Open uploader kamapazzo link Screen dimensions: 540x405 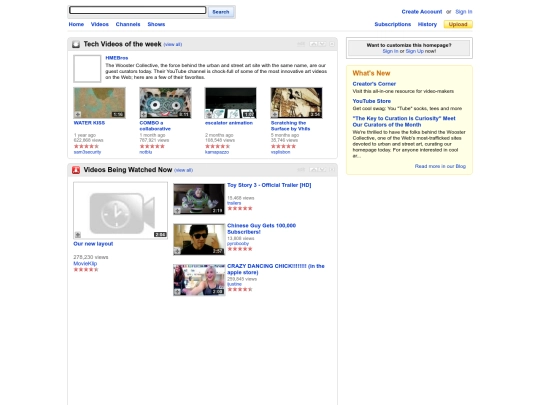[x=217, y=152]
